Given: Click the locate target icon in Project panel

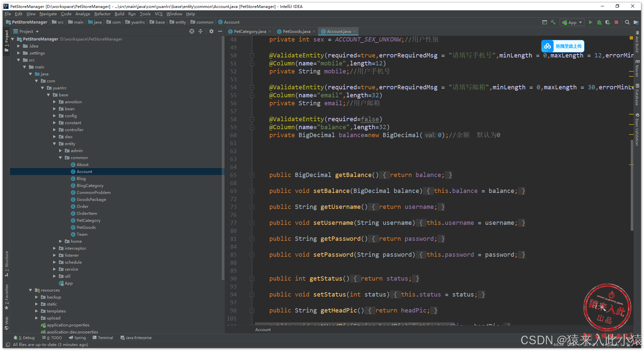Looking at the screenshot, I should tap(192, 31).
